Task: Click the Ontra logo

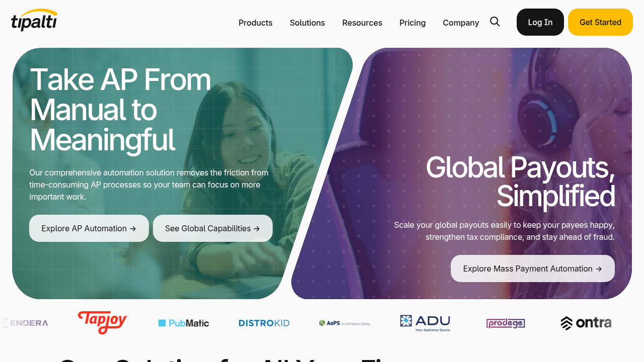Action: 586,323
